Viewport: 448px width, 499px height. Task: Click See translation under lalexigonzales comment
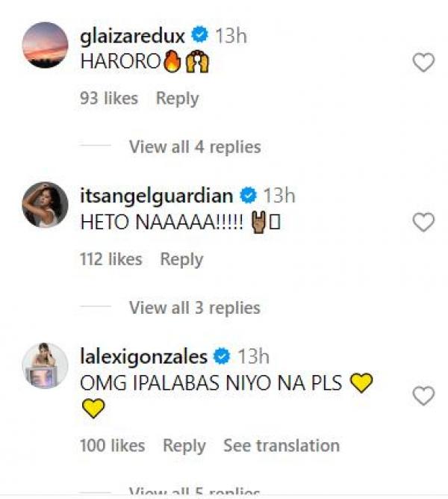(281, 446)
